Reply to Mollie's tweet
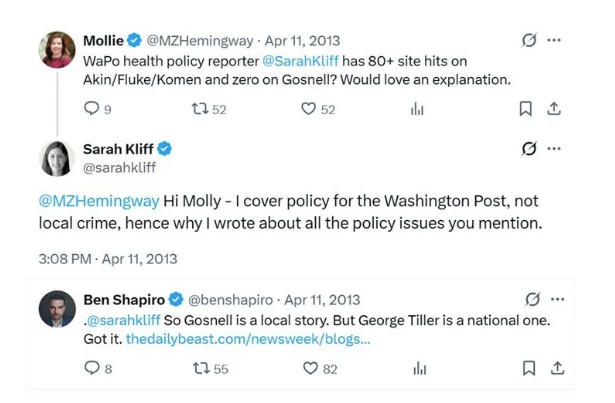Screen dimensions: 615x403 pos(92,109)
